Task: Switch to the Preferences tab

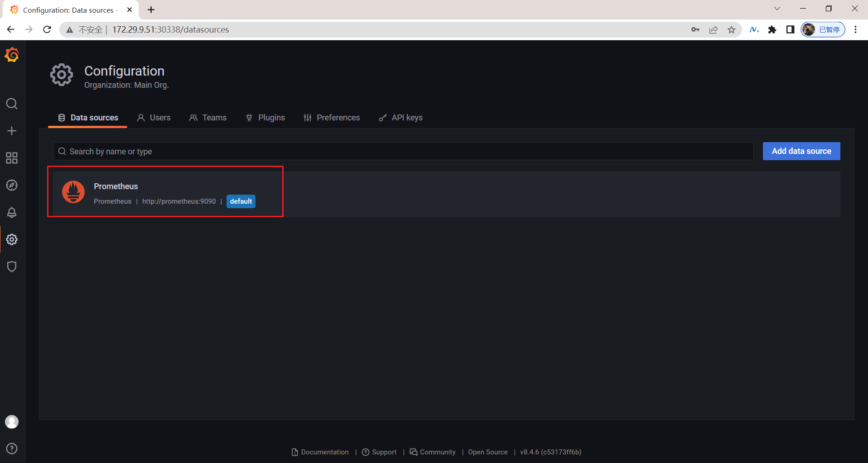Action: [x=332, y=118]
